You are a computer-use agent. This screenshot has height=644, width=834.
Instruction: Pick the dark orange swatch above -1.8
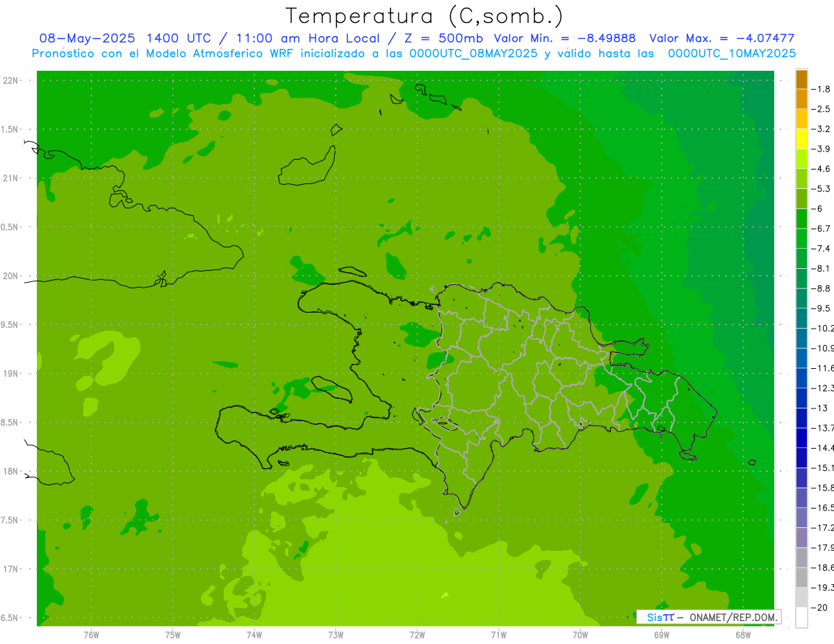click(x=801, y=79)
